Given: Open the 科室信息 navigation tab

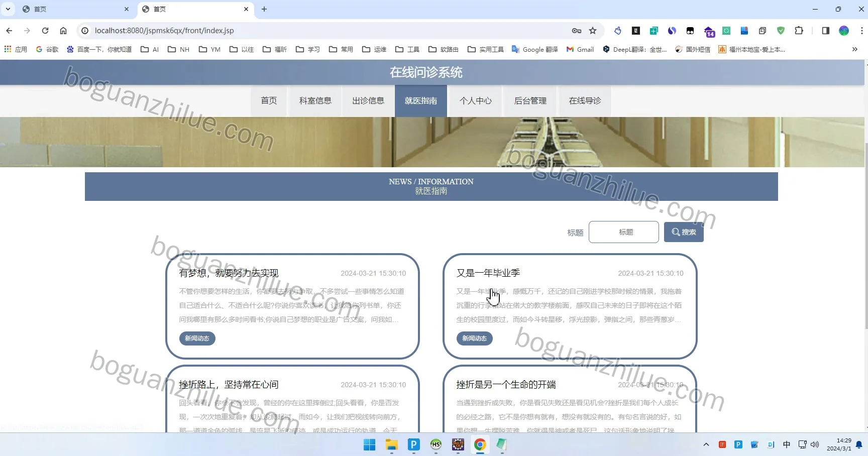Looking at the screenshot, I should click(x=315, y=101).
